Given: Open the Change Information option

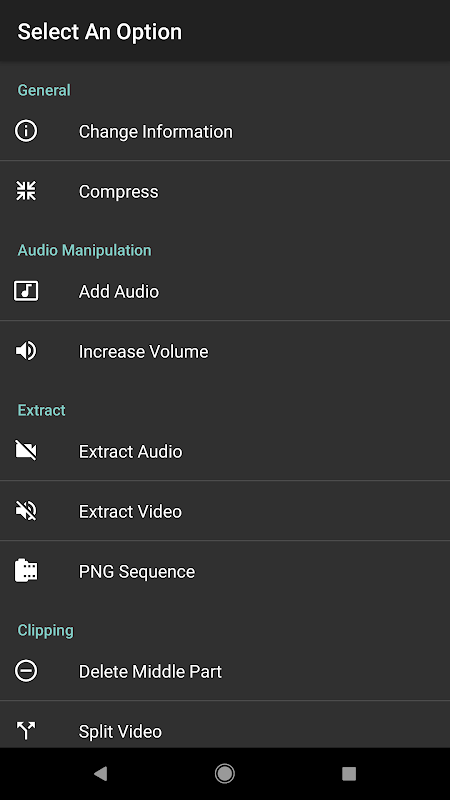Looking at the screenshot, I should (225, 131).
